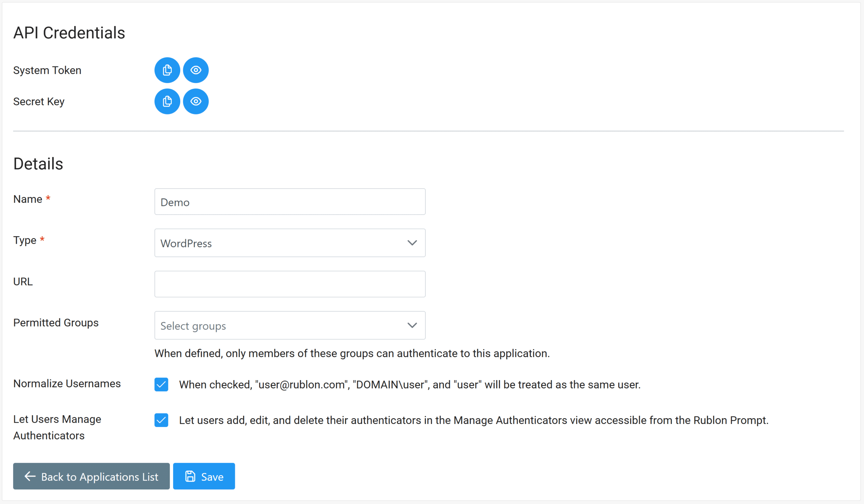The width and height of the screenshot is (864, 504).
Task: Click the chevron arrow in the Type field
Action: click(412, 243)
